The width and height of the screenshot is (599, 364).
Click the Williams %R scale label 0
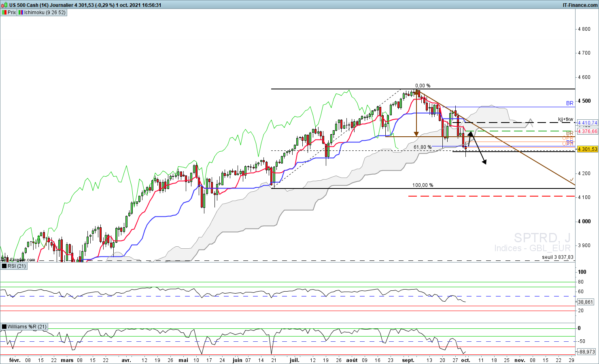[x=580, y=328]
